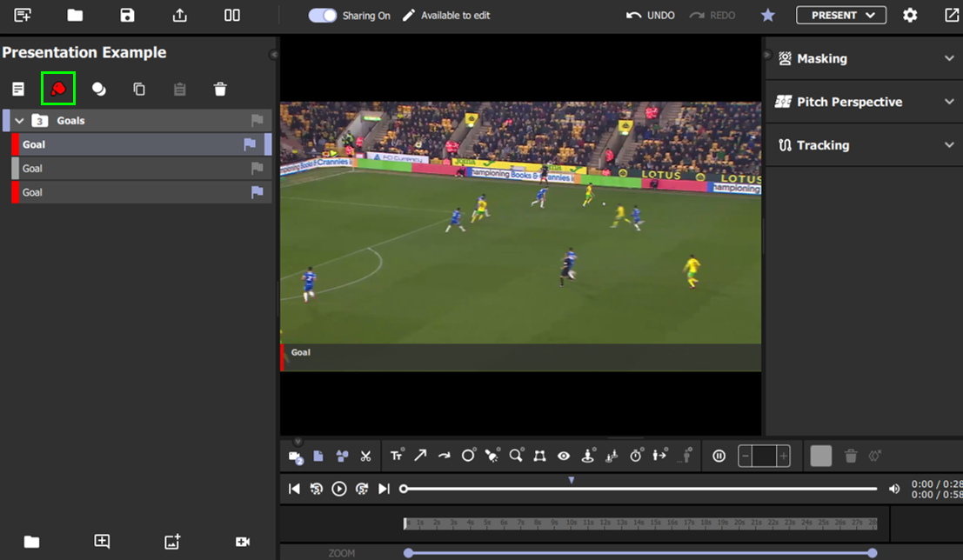Pop out the window using external-link icon
Viewport: 963px width, 560px height.
pos(952,16)
